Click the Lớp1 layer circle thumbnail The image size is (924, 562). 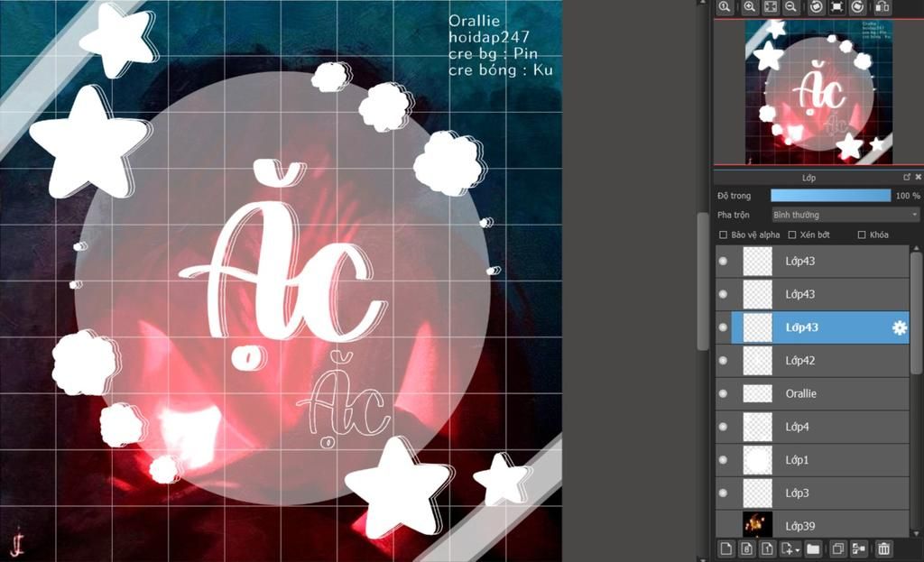757,460
